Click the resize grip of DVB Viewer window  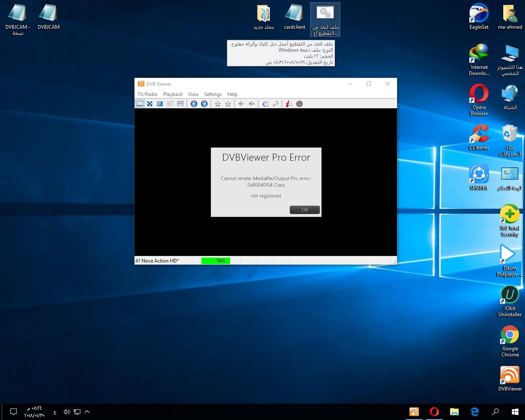394,262
